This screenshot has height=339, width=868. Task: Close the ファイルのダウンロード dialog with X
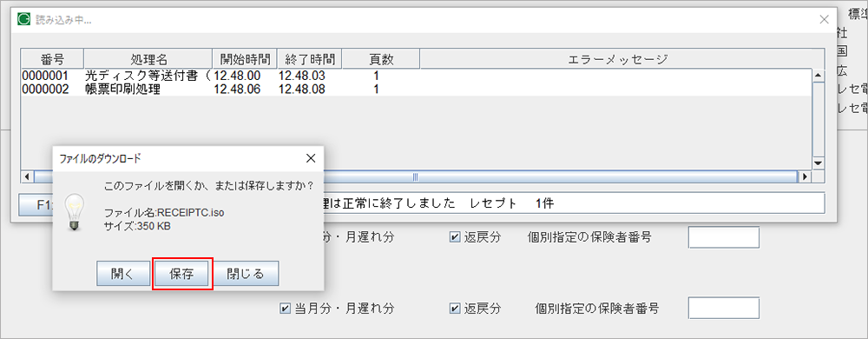coord(311,158)
